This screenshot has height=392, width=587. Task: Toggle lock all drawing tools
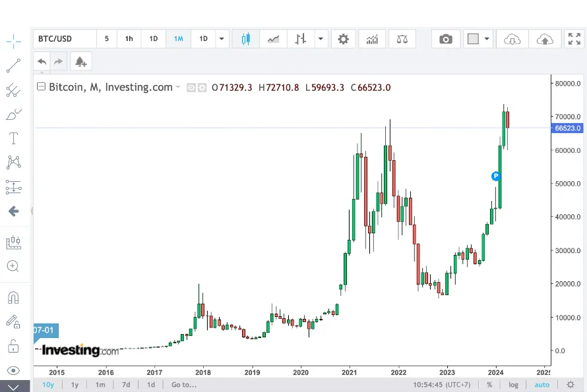point(13,346)
